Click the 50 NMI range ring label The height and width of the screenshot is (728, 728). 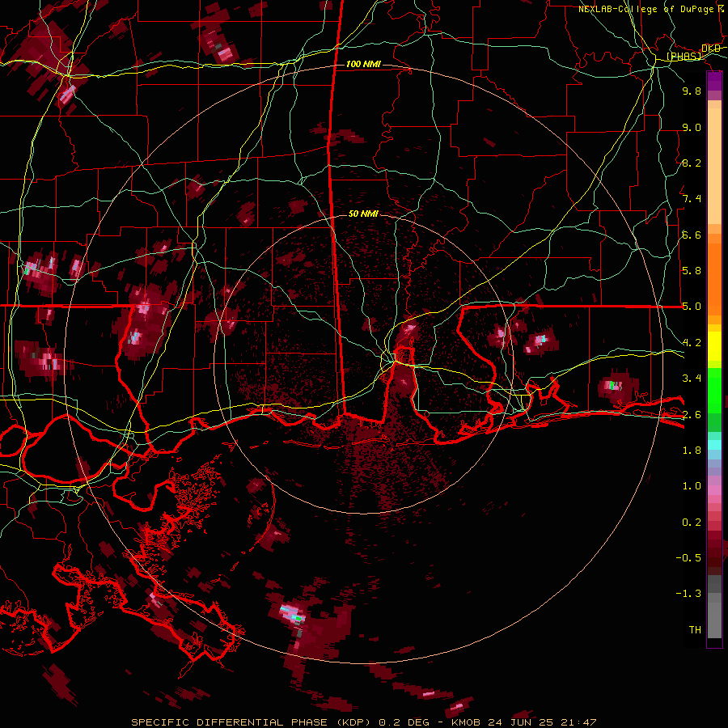[x=363, y=214]
